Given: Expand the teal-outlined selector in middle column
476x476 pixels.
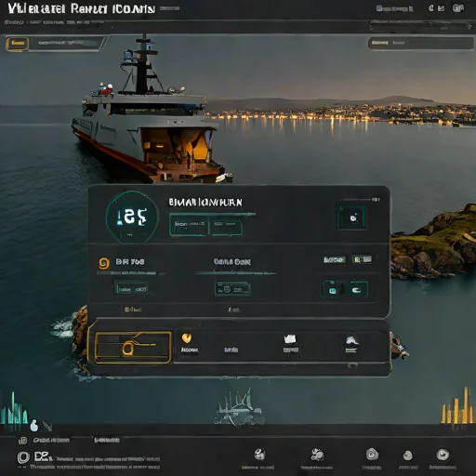Looking at the screenshot, I should pyautogui.click(x=232, y=289).
